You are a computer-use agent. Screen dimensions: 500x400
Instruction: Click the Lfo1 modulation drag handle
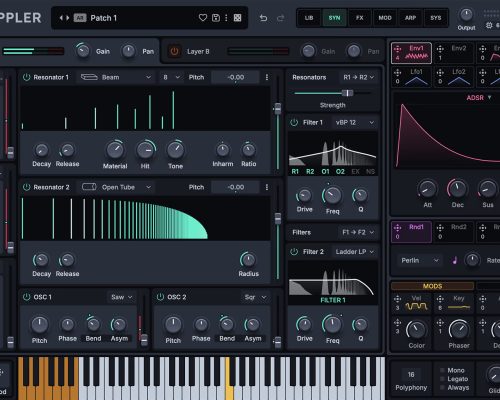397,72
